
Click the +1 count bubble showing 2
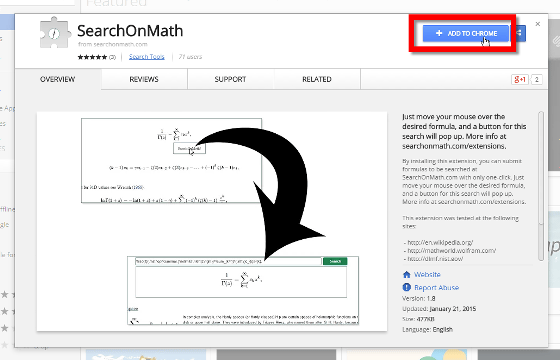pos(537,79)
